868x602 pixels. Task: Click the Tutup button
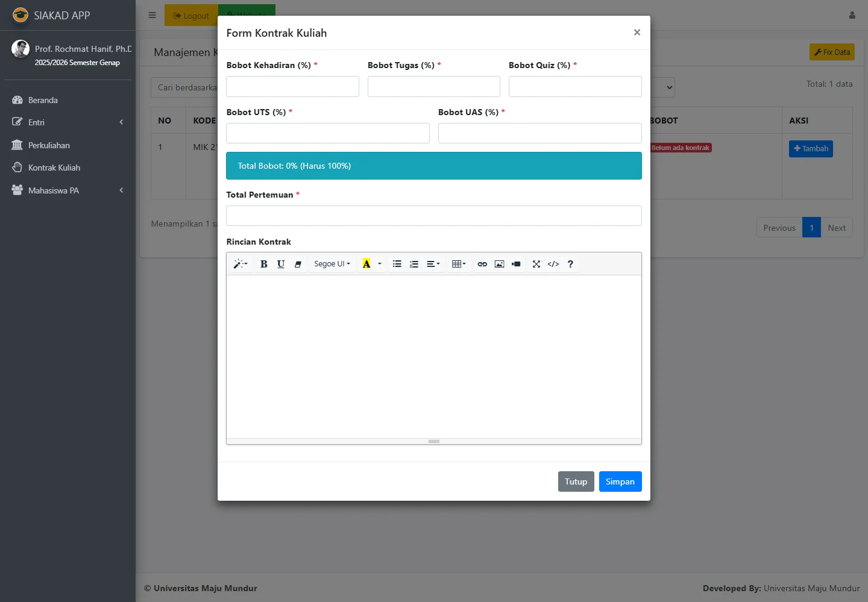pos(576,481)
